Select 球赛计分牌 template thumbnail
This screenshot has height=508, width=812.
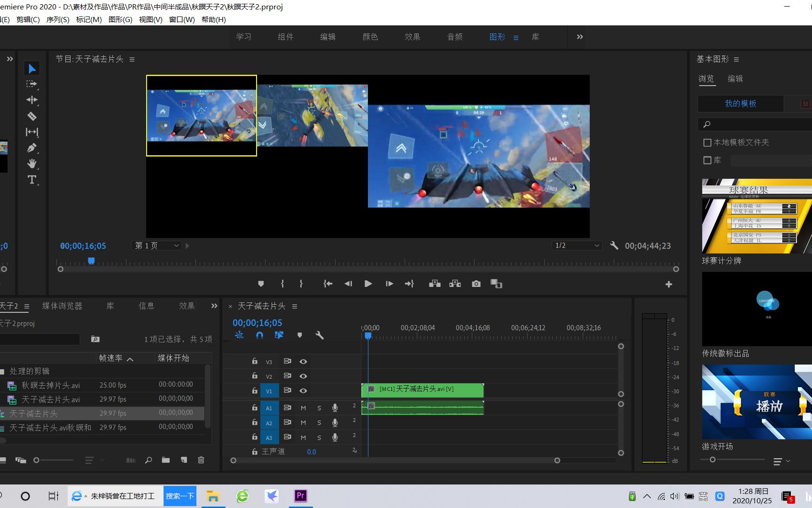point(757,216)
